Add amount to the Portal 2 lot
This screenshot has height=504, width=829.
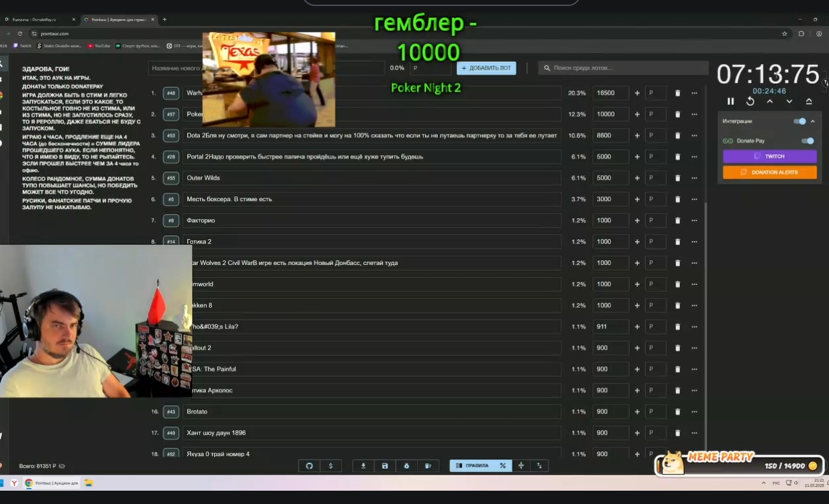tap(637, 156)
